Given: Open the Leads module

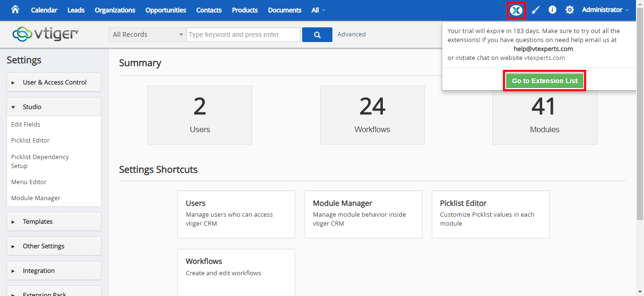Looking at the screenshot, I should [x=76, y=10].
